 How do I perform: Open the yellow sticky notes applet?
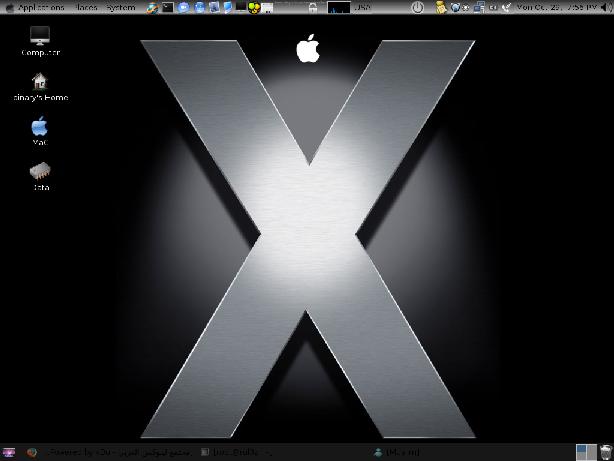[441, 7]
